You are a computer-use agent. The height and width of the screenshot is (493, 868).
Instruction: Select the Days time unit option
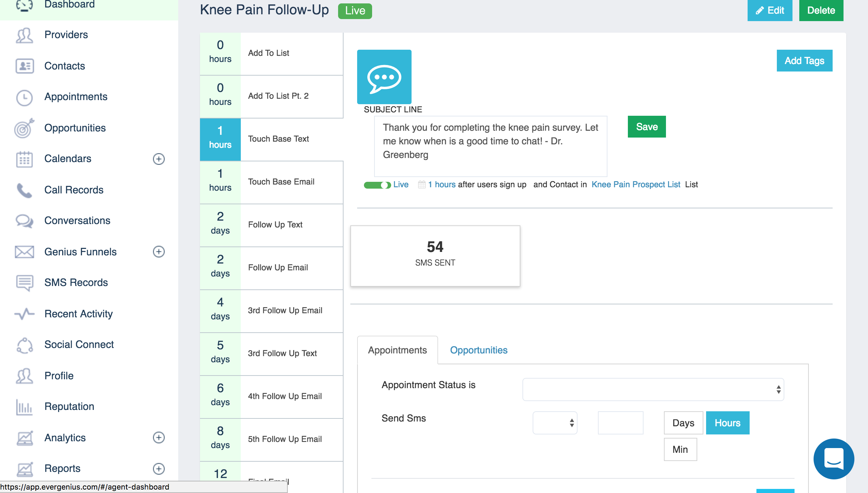(x=683, y=423)
